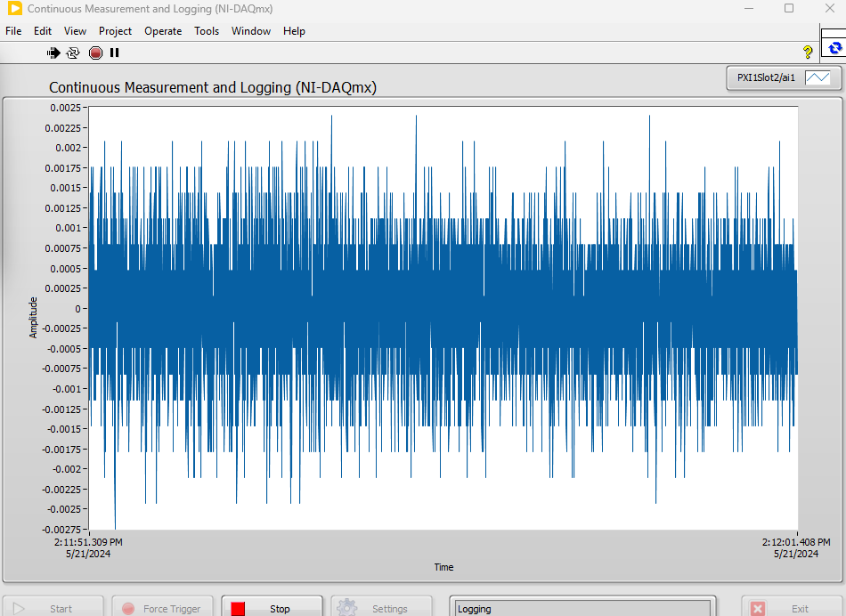Click the Logging status field
Image resolution: width=846 pixels, height=616 pixels.
581,609
